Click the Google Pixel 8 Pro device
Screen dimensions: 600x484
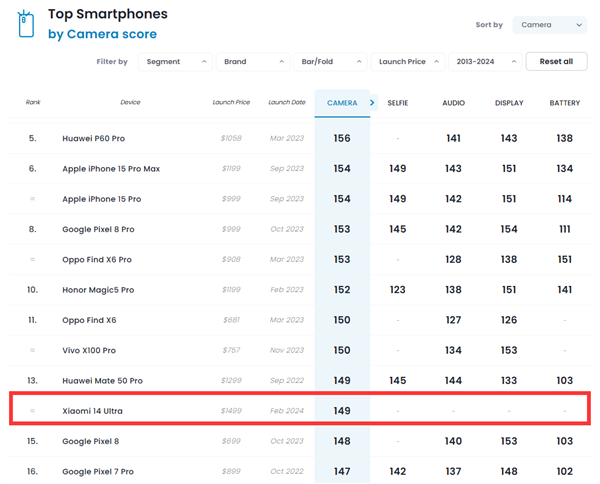(98, 229)
